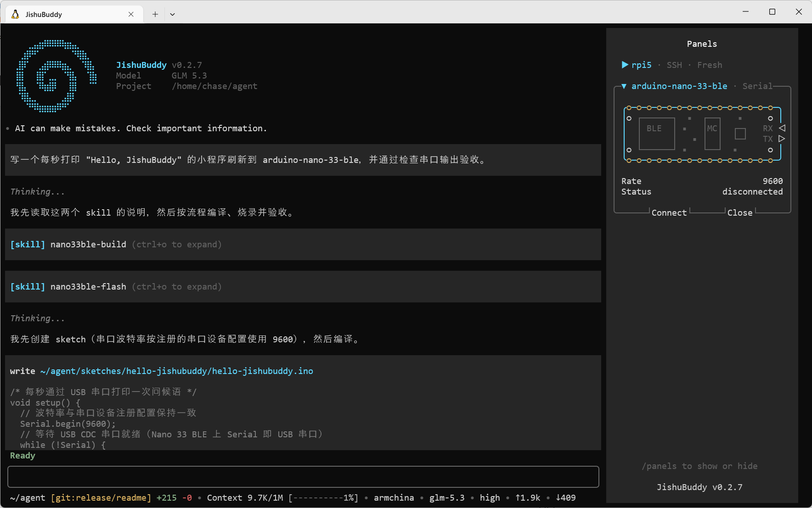
Task: Click the Close serial button
Action: [x=739, y=212]
